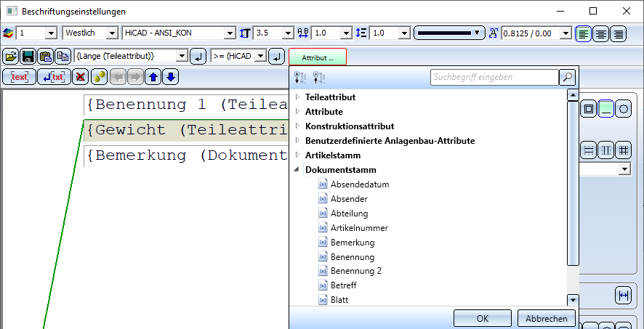The image size is (644, 329).
Task: Select the vertical separator lines icon
Action: point(606,150)
